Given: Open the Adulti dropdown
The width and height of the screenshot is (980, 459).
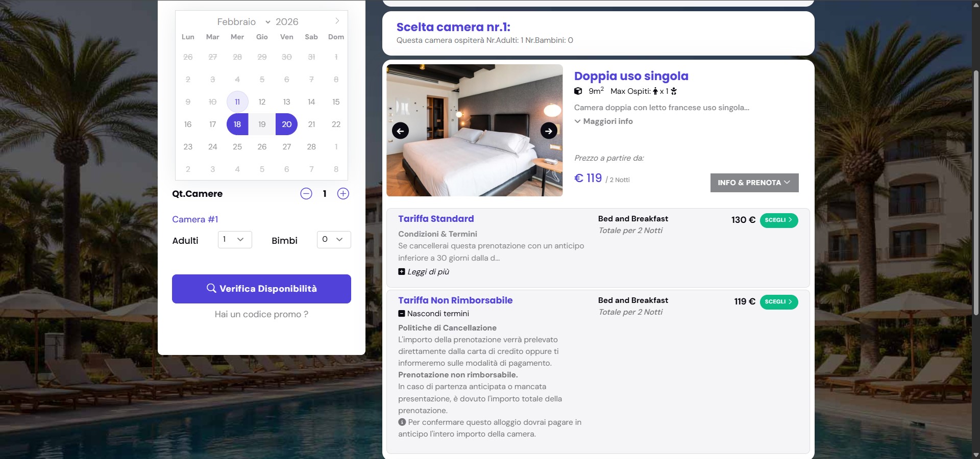Looking at the screenshot, I should click(235, 240).
